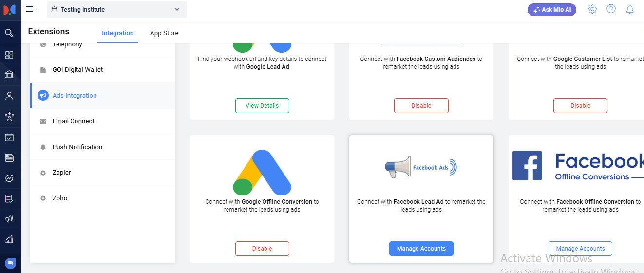Open the chat bubble widget
This screenshot has width=644, height=273.
(x=11, y=262)
